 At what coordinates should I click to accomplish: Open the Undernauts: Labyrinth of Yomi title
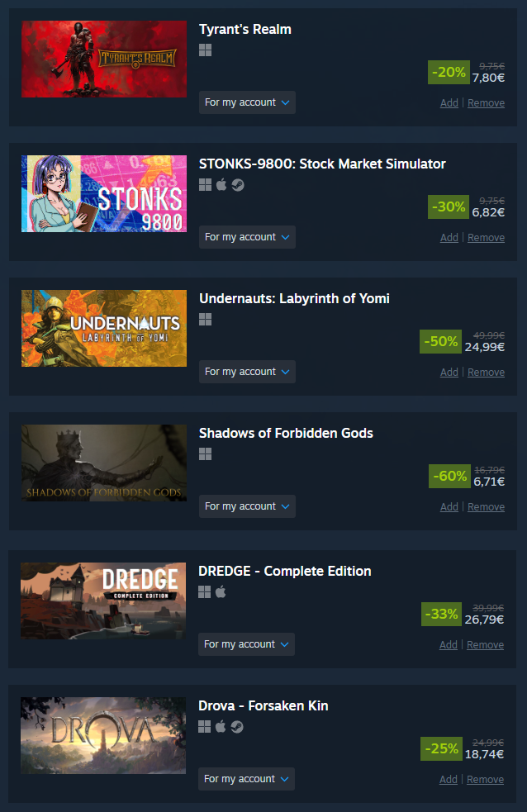click(x=294, y=299)
